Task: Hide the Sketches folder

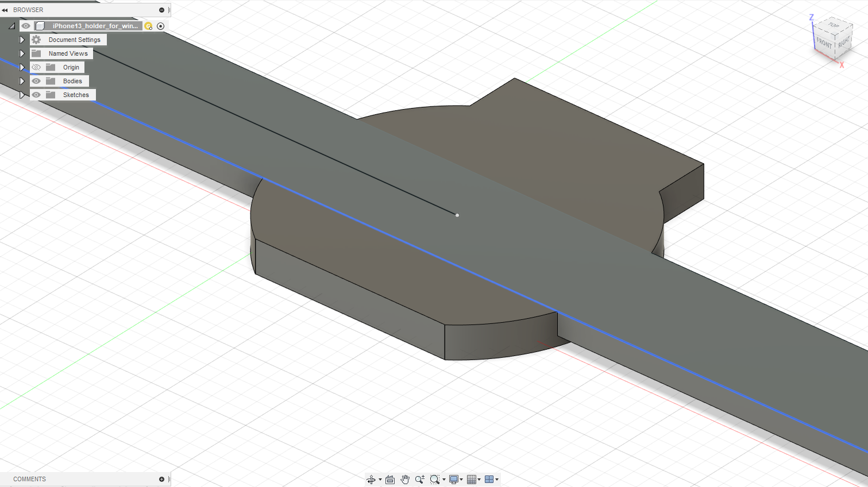Action: tap(36, 95)
